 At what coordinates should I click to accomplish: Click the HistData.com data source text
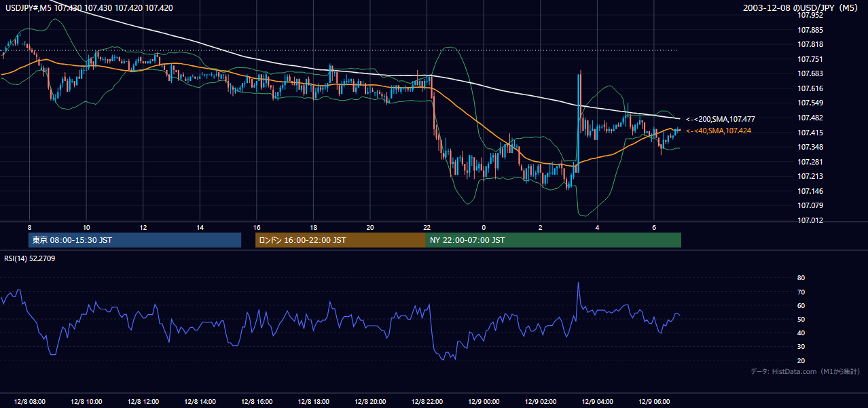(806, 371)
